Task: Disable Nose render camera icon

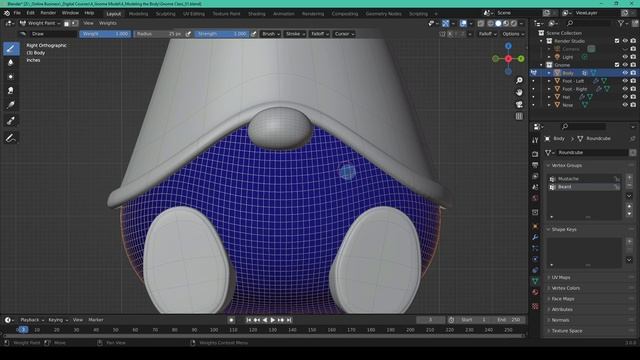Action: (633, 105)
